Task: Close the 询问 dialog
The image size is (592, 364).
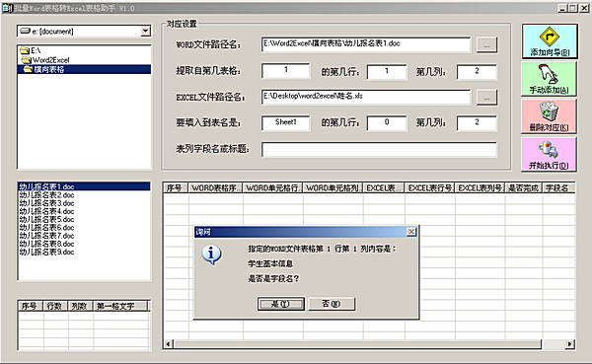Action: tap(411, 232)
